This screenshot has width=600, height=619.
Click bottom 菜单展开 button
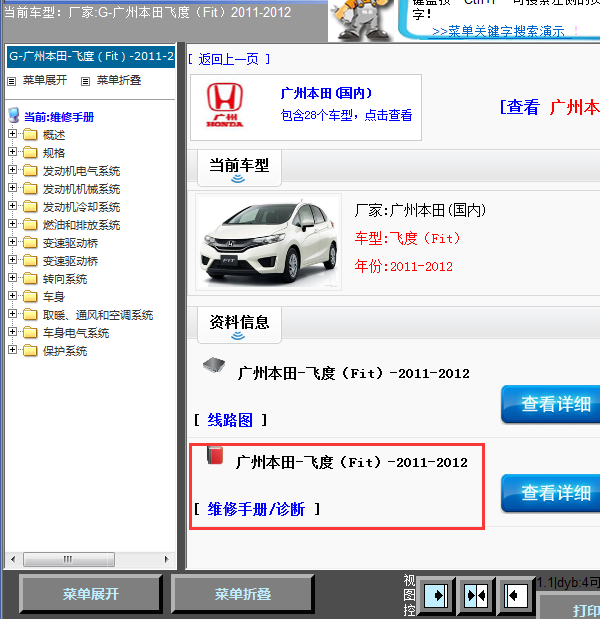coord(91,594)
